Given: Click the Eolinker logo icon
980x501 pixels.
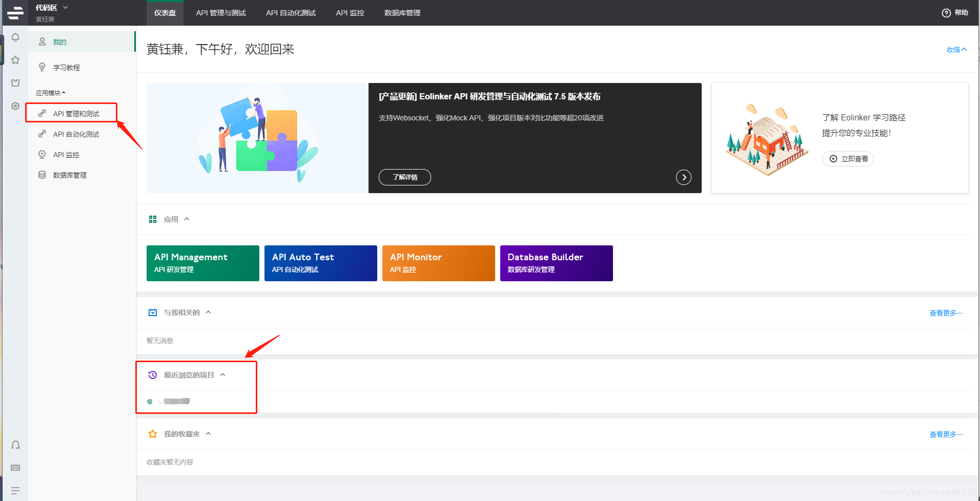Looking at the screenshot, I should pos(15,13).
